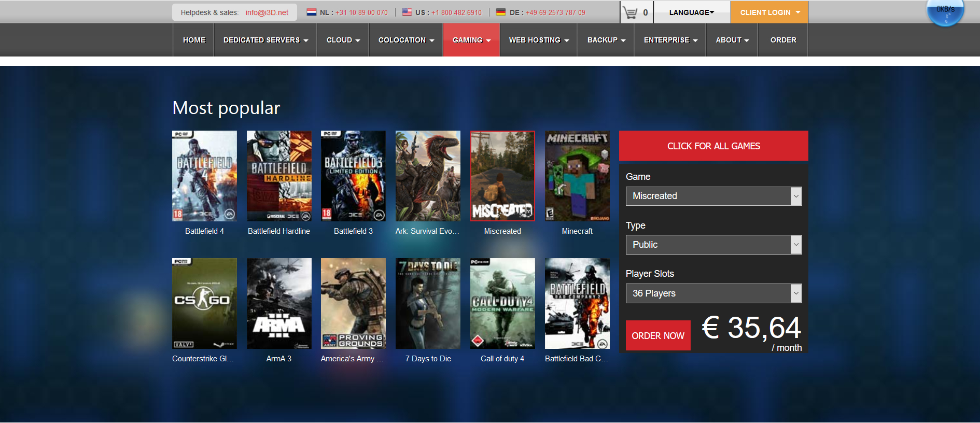This screenshot has width=980, height=423.
Task: Go to the Home page
Action: [194, 40]
